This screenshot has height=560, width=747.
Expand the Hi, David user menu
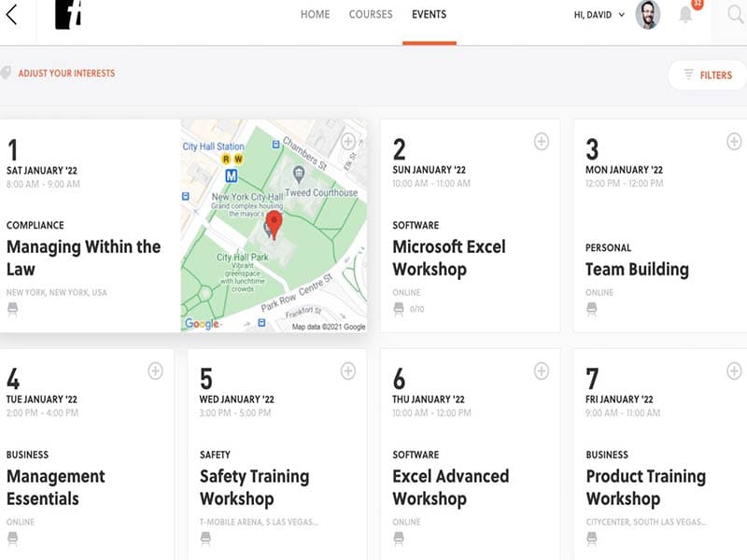point(599,15)
